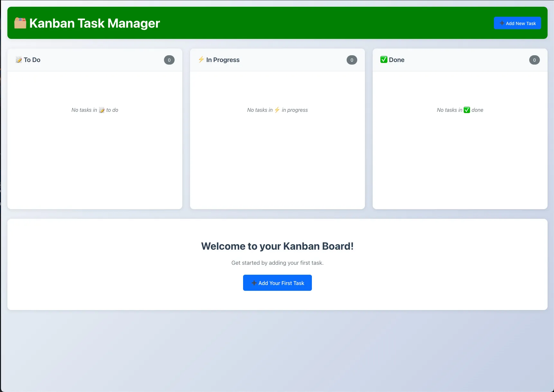Select the To Do column heading
Image resolution: width=554 pixels, height=392 pixels.
[x=32, y=60]
